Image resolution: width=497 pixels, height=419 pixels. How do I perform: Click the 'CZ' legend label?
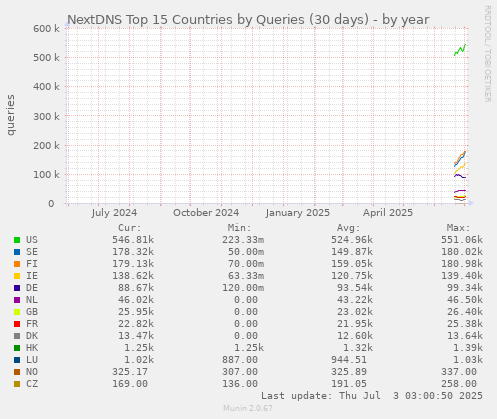(32, 384)
